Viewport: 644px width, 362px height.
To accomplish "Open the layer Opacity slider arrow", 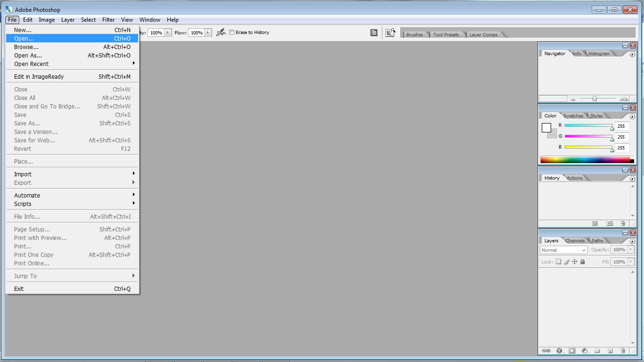I will (632, 249).
